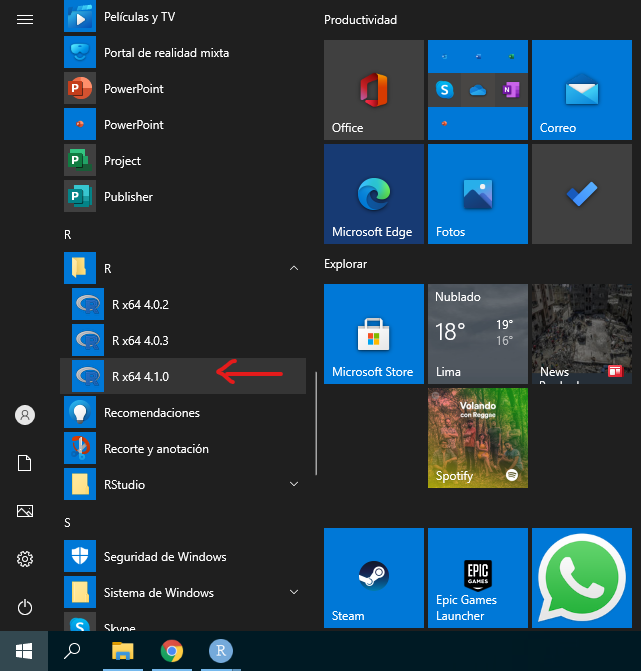Launch Portal de realidad mixta
The image size is (641, 671).
click(x=184, y=53)
